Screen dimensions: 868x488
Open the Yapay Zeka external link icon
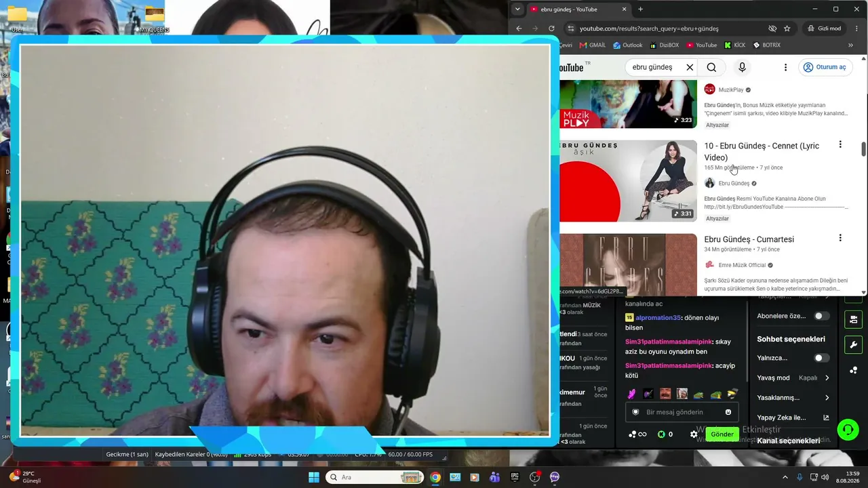click(x=826, y=418)
